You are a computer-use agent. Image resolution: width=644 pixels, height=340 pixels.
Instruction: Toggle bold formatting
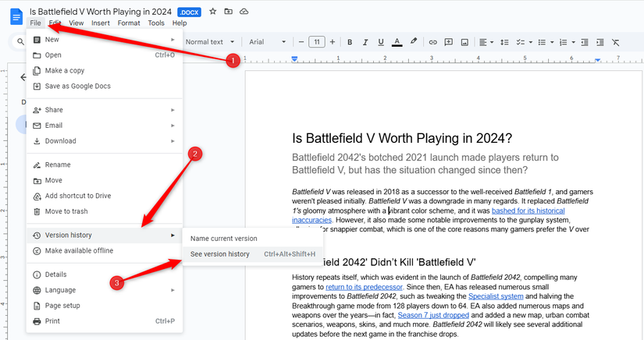pos(350,42)
